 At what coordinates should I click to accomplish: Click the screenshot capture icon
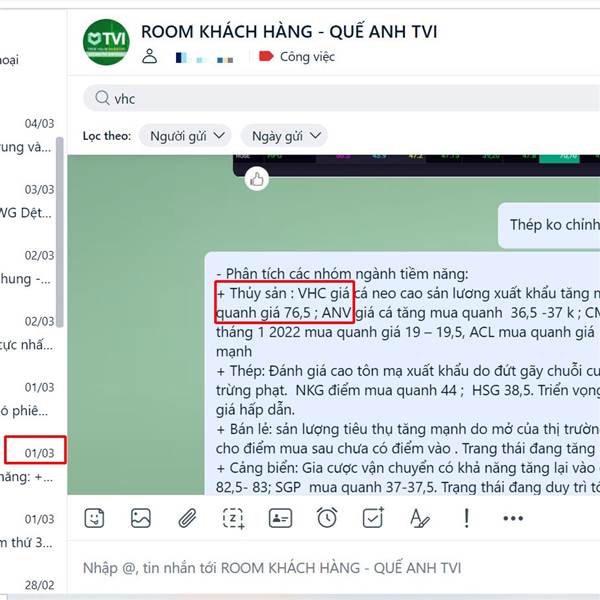[x=233, y=518]
